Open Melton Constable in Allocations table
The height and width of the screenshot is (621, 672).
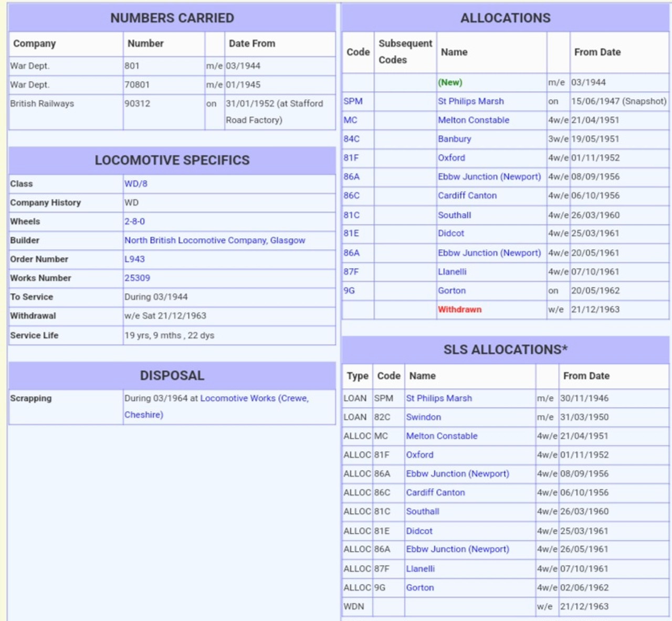click(474, 120)
